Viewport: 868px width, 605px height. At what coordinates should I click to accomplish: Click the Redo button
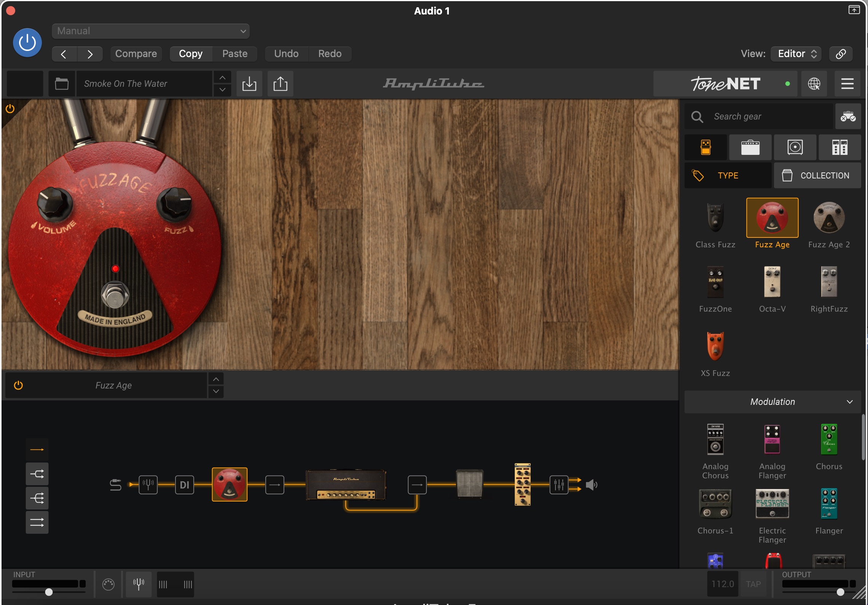coord(330,54)
